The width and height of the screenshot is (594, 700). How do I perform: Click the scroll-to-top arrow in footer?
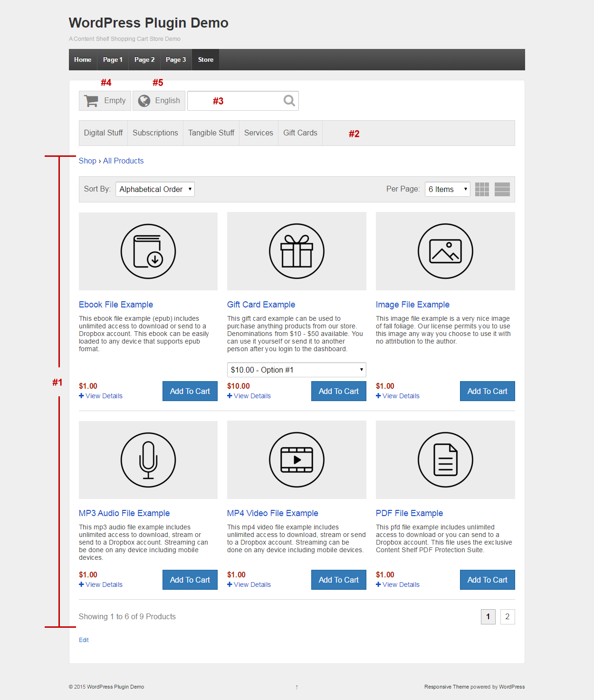point(297,687)
